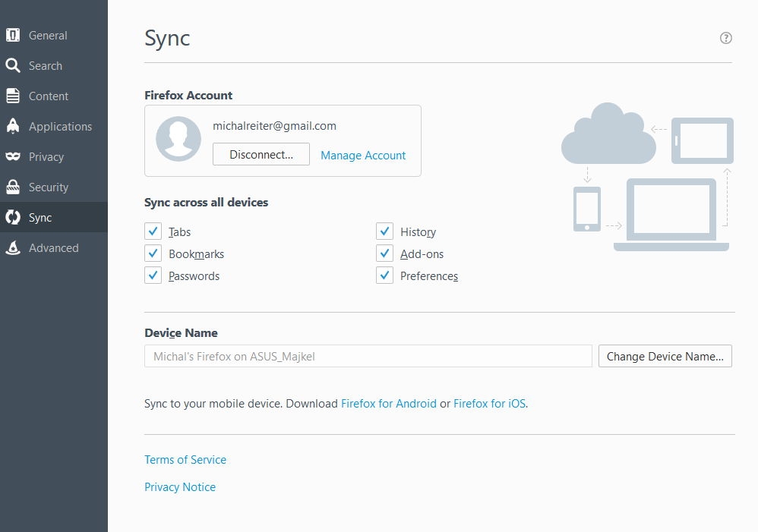The width and height of the screenshot is (758, 532).
Task: Open the Manage Account link
Action: click(x=363, y=155)
